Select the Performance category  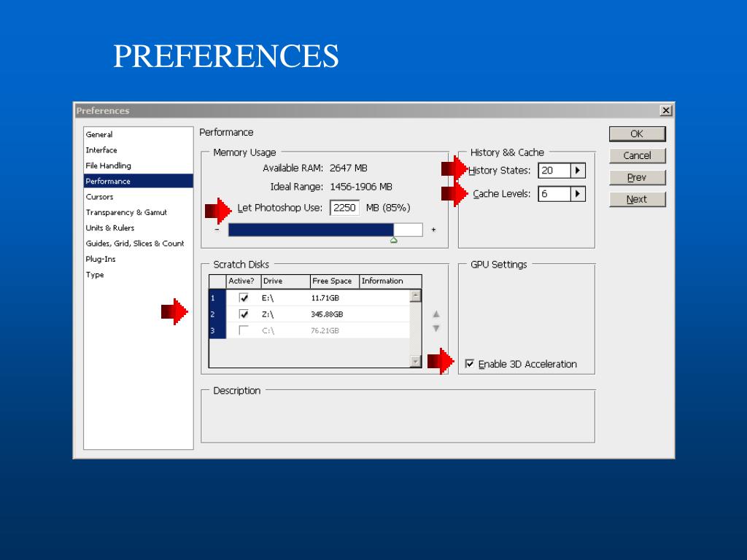click(138, 181)
